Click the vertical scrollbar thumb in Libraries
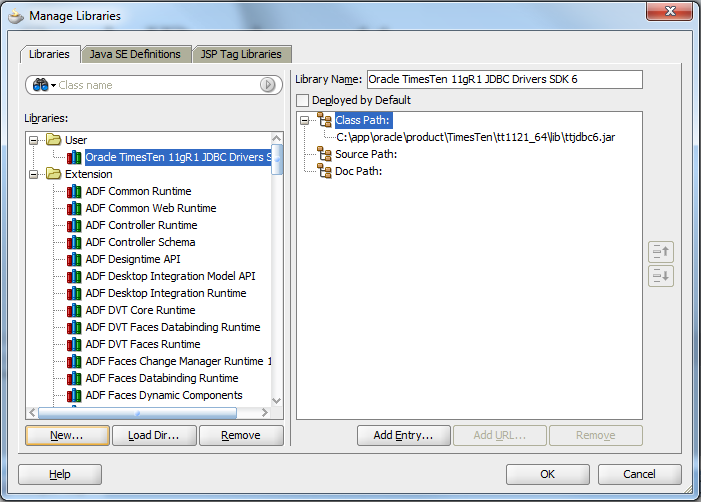 pyautogui.click(x=277, y=159)
